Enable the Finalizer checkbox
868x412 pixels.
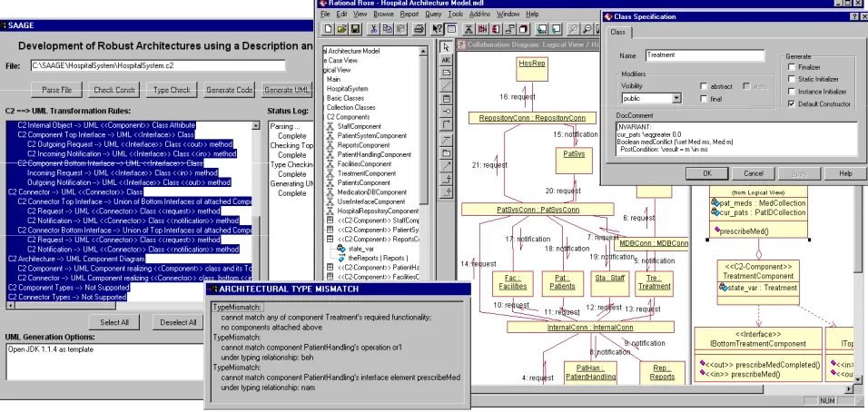[792, 67]
